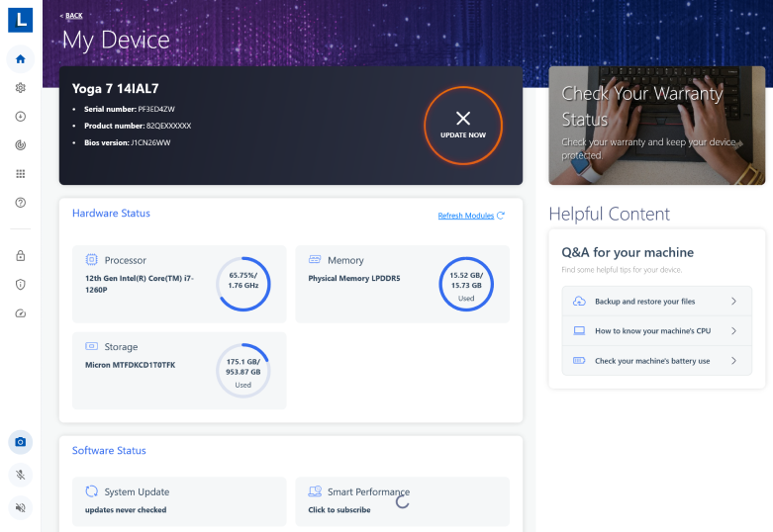This screenshot has height=532, width=773.
Task: Click the serial number PF3ED4ZW
Action: click(x=156, y=110)
